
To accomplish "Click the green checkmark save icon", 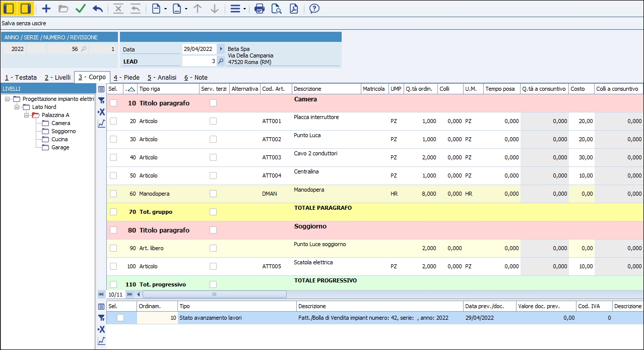I will tap(80, 9).
